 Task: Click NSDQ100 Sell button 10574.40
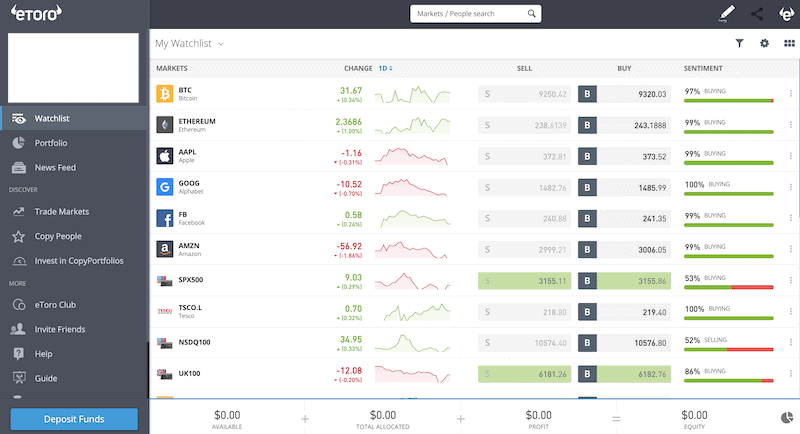point(524,343)
